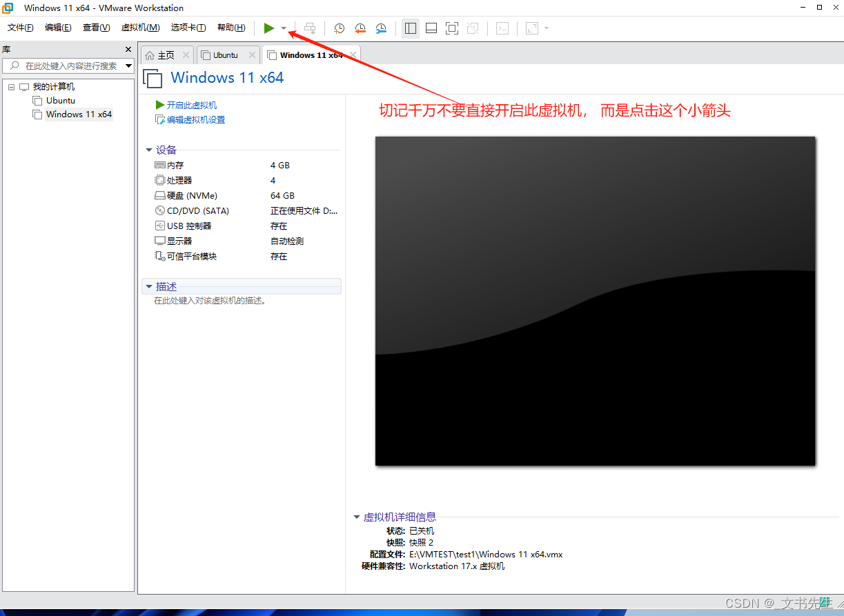Click the TPM icon beside 可信平台模块

click(160, 257)
